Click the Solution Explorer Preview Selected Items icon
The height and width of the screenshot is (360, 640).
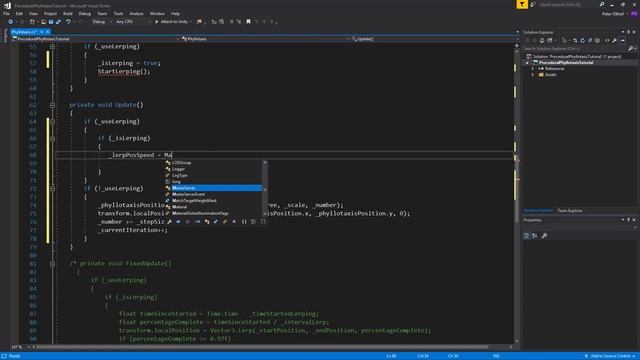(x=622, y=40)
